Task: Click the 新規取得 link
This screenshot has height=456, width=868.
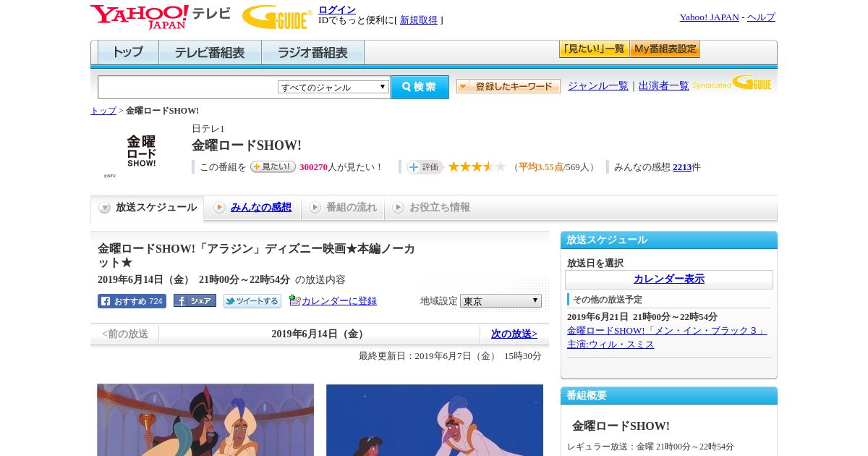Action: (x=419, y=20)
